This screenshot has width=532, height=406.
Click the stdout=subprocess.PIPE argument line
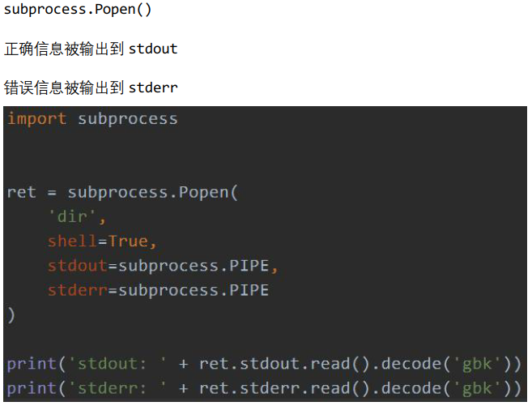click(x=163, y=266)
